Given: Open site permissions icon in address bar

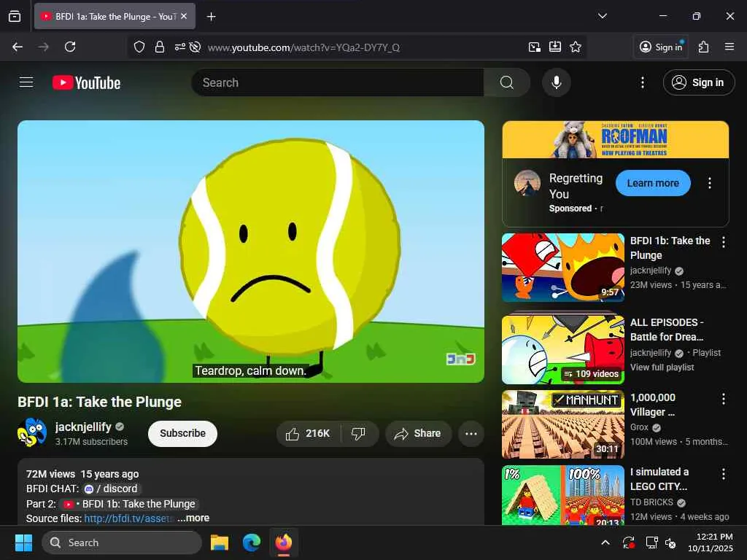Looking at the screenshot, I should [x=179, y=47].
